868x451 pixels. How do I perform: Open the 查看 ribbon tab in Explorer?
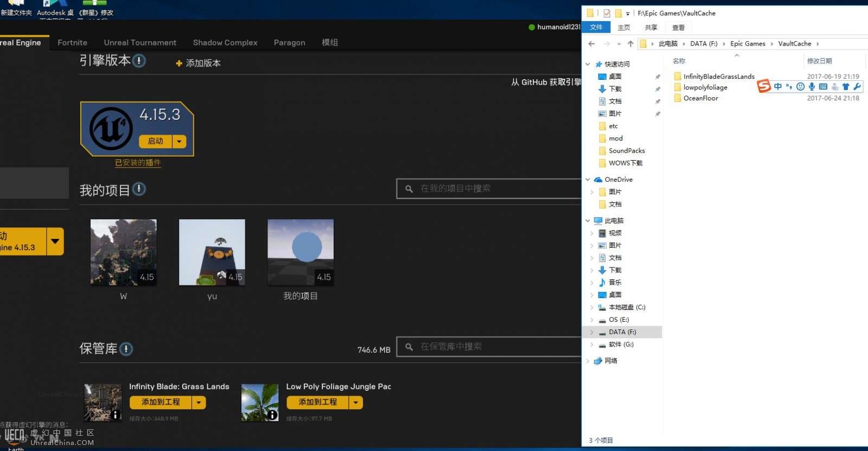coord(678,27)
